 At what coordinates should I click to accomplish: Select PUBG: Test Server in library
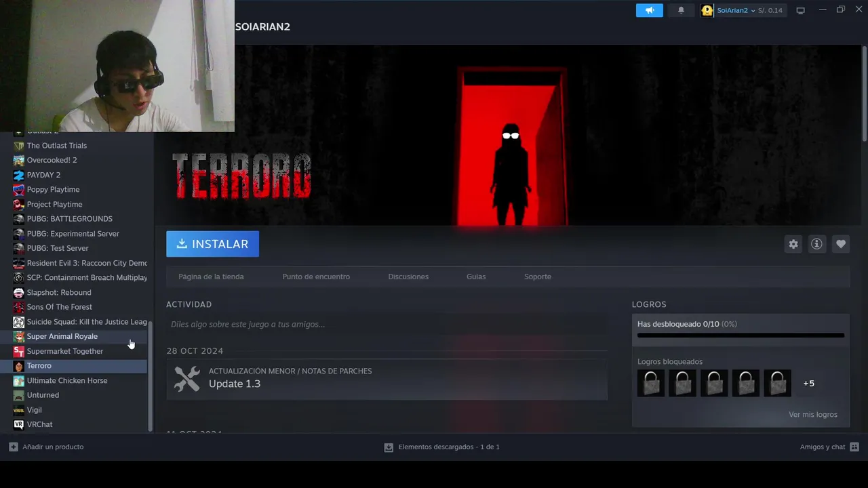[80, 248]
